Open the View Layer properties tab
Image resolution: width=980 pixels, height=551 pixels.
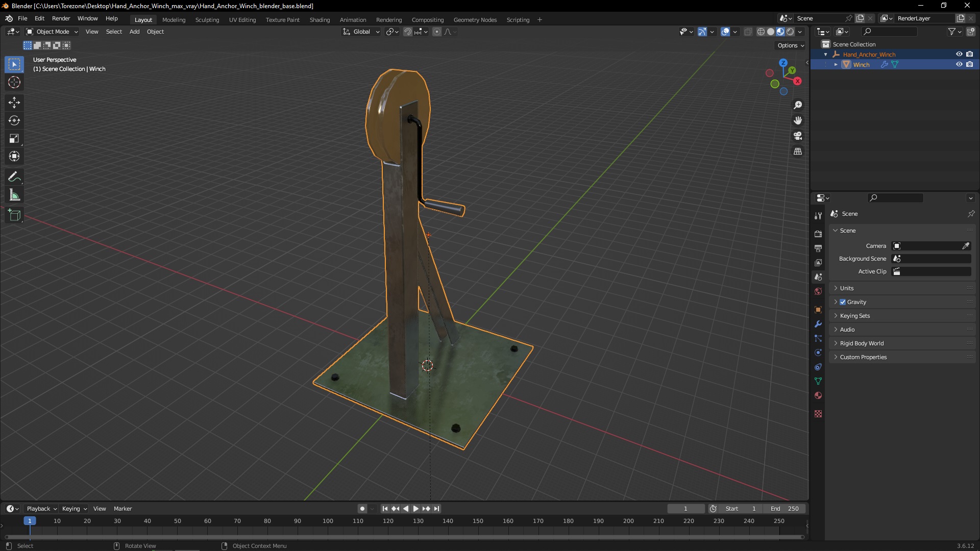[x=818, y=262]
